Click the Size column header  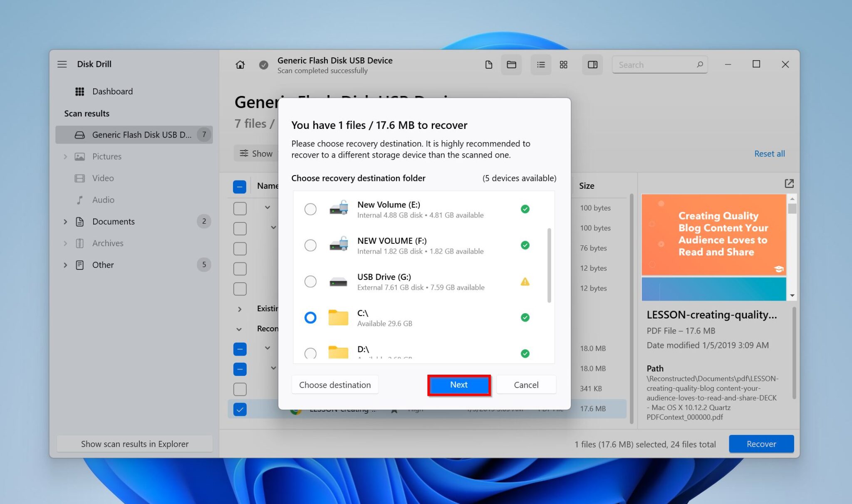(x=587, y=186)
